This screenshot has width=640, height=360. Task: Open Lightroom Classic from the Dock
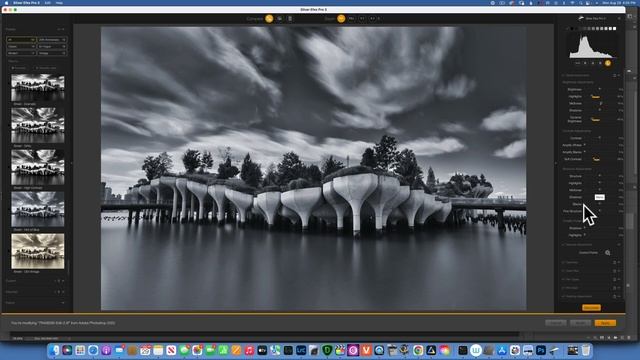301,350
